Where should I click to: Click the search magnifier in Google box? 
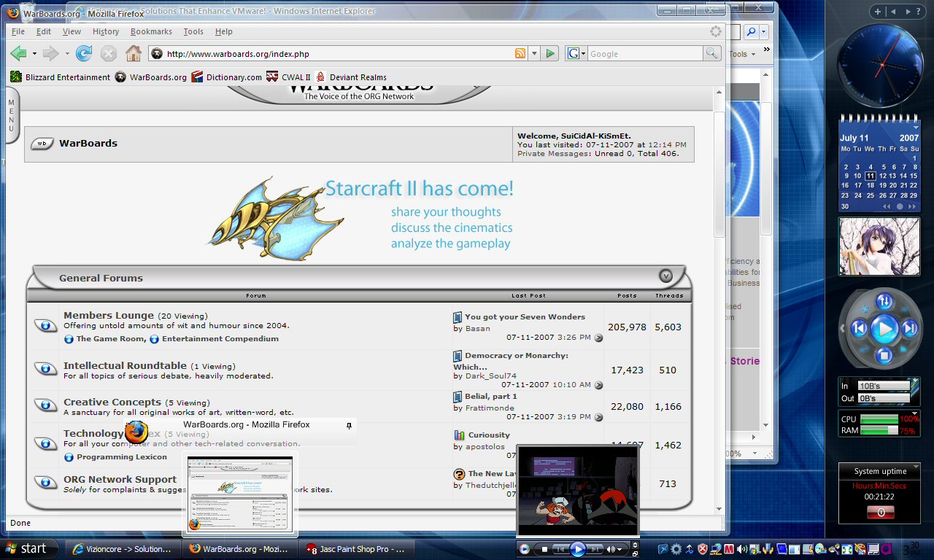[712, 53]
